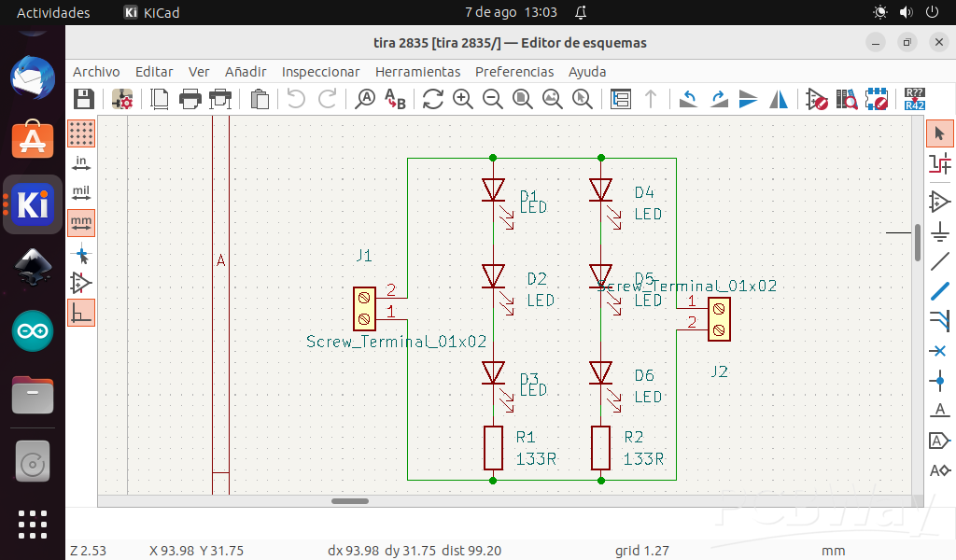Open Thunderbird from the dock
The height and width of the screenshot is (560, 956).
pos(33,77)
